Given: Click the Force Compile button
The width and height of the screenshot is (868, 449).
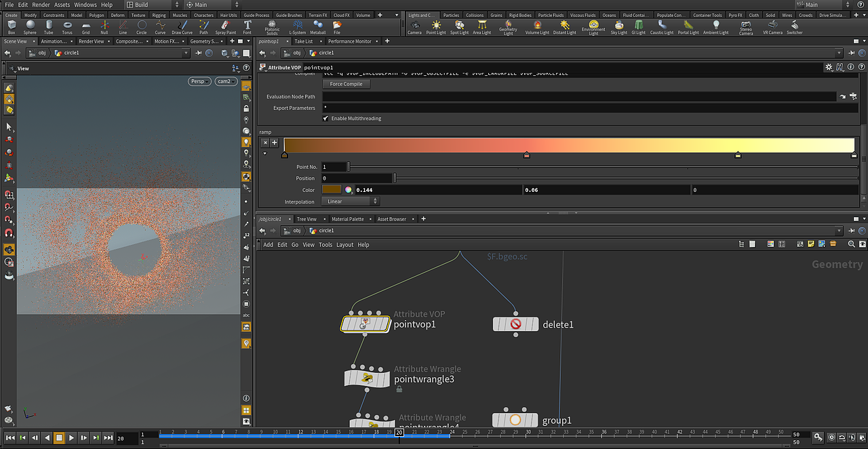Looking at the screenshot, I should click(346, 84).
